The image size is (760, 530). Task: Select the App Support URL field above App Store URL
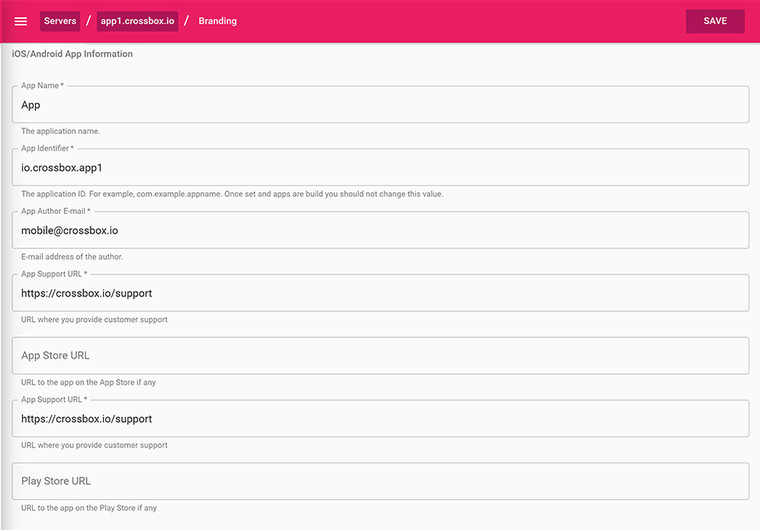380,293
